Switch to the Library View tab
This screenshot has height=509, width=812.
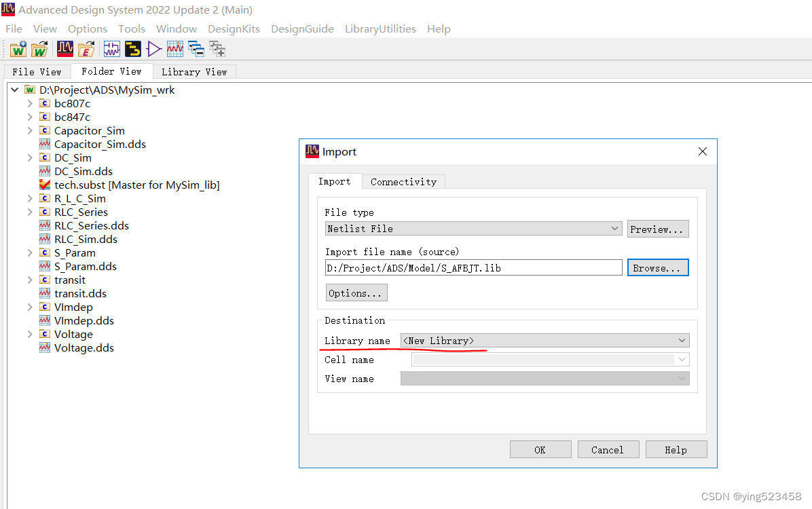(x=194, y=71)
